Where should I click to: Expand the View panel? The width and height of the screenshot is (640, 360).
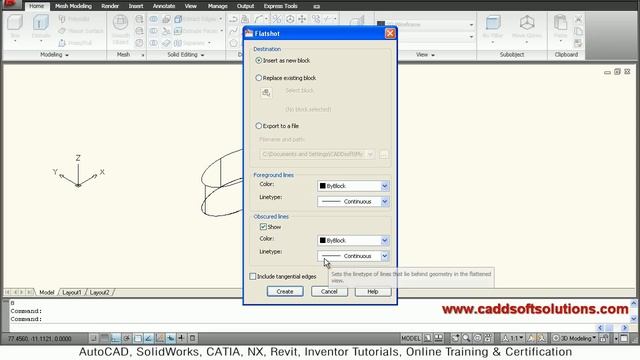pyautogui.click(x=425, y=55)
